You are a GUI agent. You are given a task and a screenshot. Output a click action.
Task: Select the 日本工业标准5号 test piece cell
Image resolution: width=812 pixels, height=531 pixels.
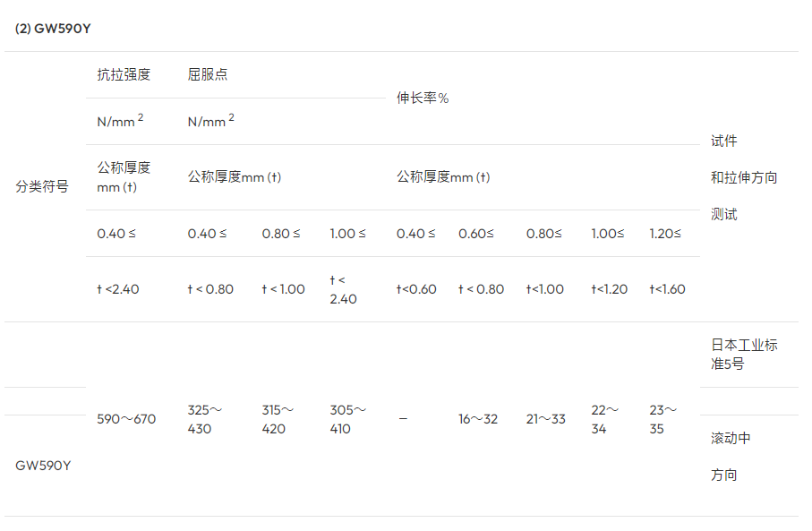(744, 355)
